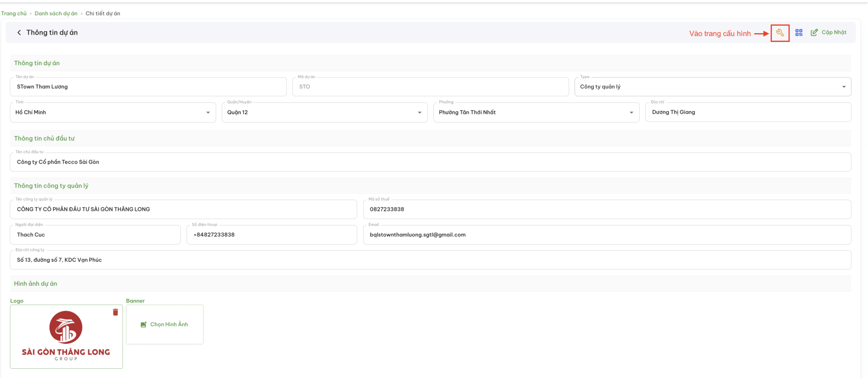Click the Logo label text
The width and height of the screenshot is (868, 378).
pos(17,301)
